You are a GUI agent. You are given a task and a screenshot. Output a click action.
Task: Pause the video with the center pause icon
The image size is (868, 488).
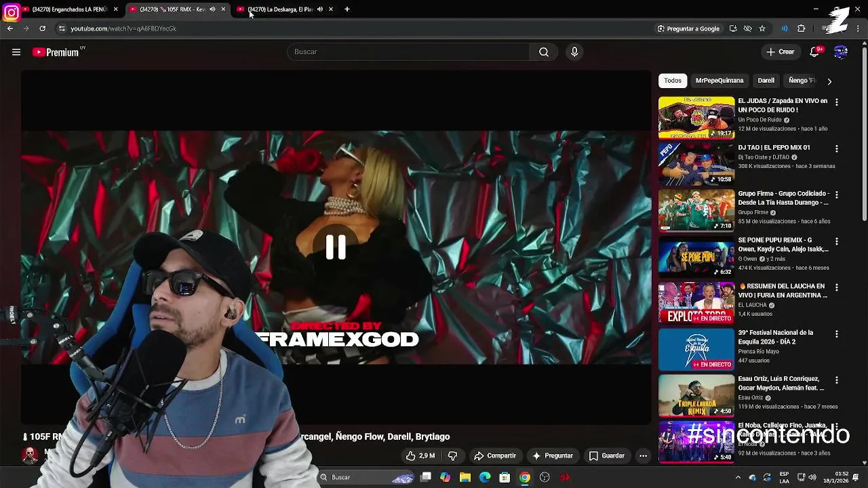point(336,247)
